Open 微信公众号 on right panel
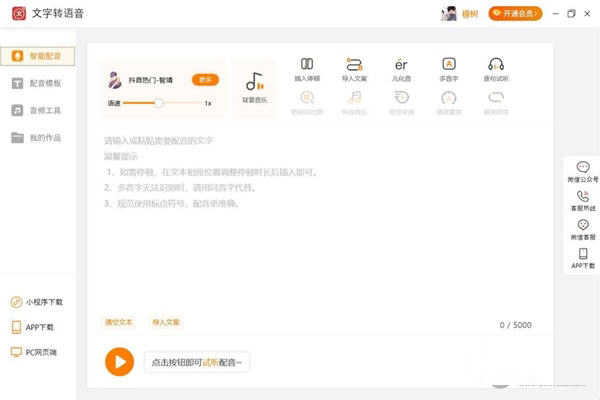 (583, 171)
